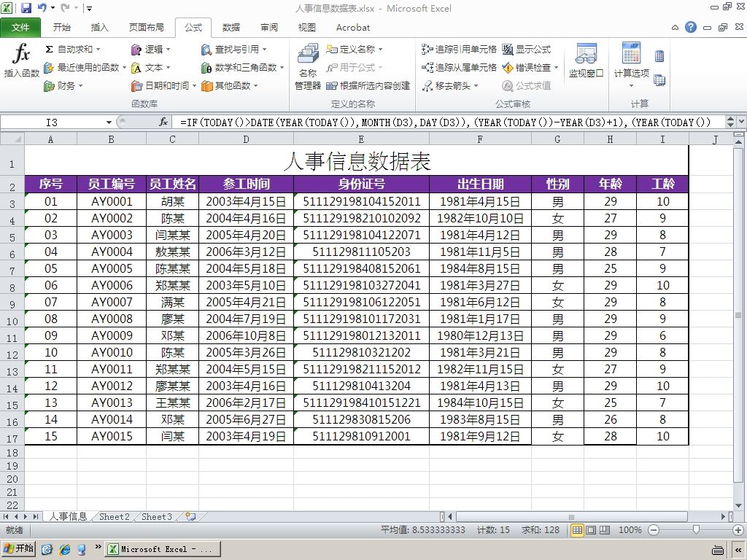Open the Text functions (文本) menu
This screenshot has width=747, height=560.
point(150,68)
